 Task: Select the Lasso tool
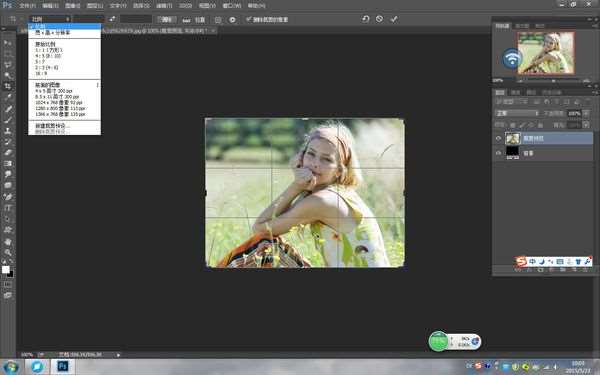click(x=8, y=65)
